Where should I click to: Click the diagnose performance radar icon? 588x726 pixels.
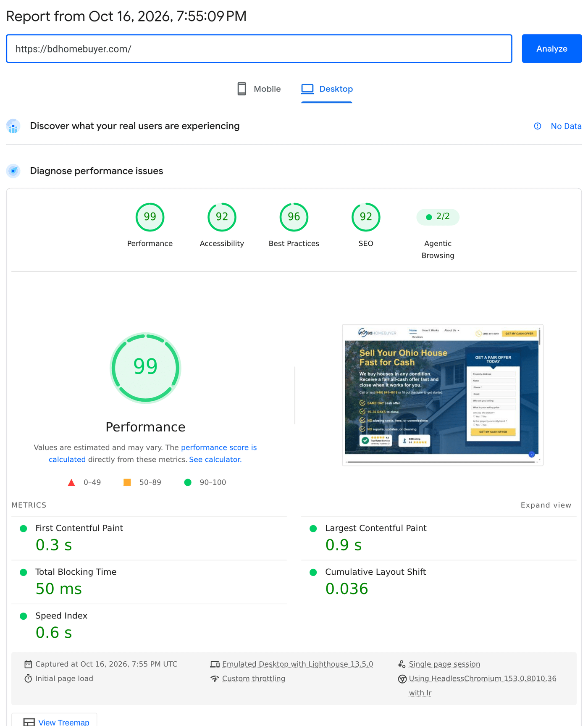(13, 171)
